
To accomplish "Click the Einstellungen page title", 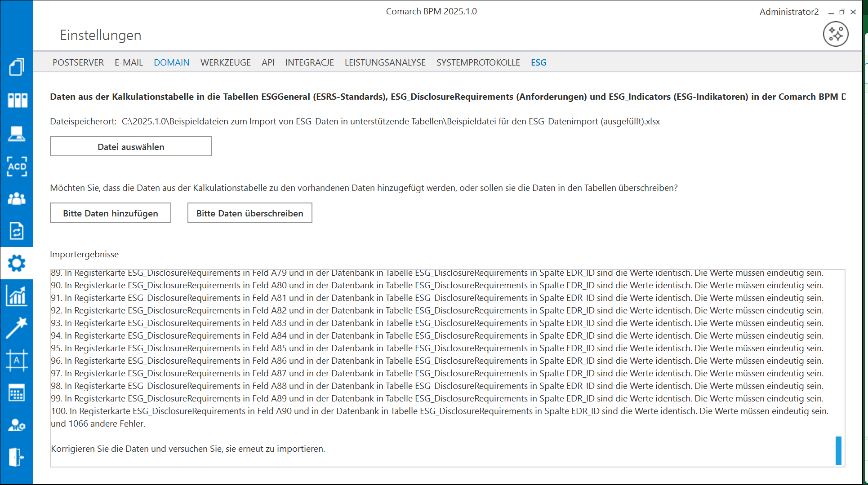I will point(101,35).
